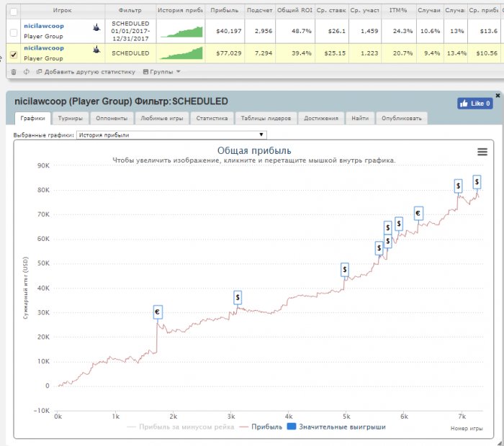Expand the Группы dropdown

click(162, 72)
